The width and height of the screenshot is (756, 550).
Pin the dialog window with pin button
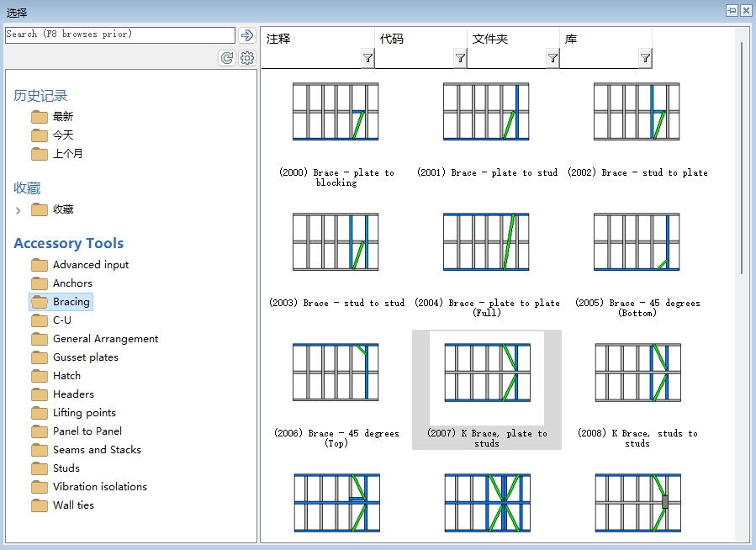point(732,10)
